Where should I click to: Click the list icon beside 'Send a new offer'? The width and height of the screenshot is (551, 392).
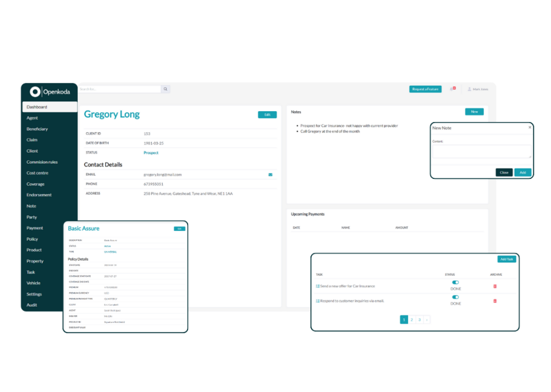pyautogui.click(x=317, y=286)
